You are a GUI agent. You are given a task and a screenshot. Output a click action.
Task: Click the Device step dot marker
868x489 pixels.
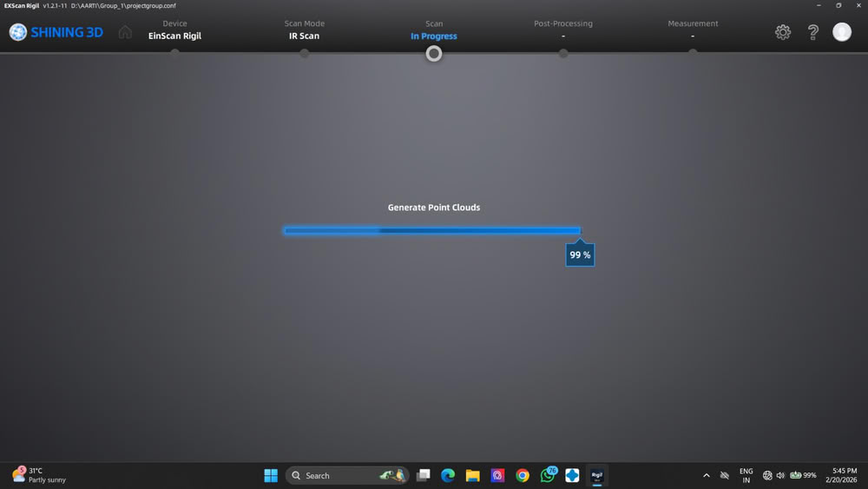click(x=174, y=53)
